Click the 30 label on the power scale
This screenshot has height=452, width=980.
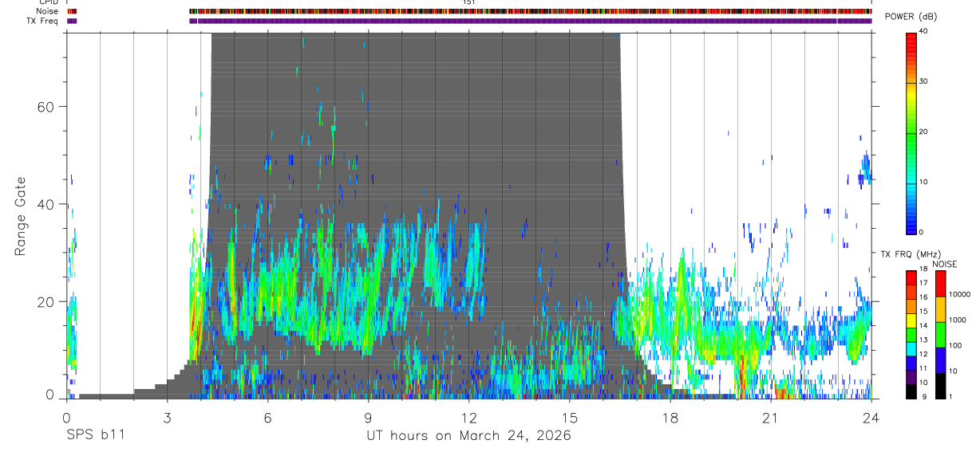923,81
